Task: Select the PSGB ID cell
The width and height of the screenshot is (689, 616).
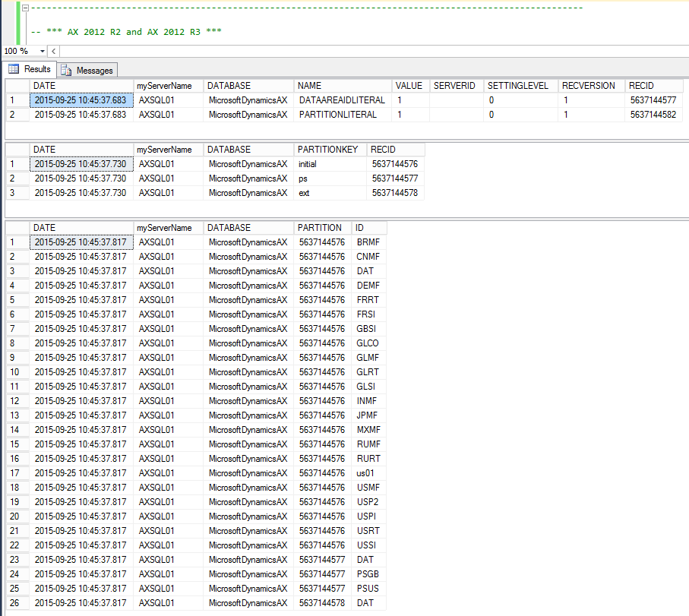Action: point(368,574)
